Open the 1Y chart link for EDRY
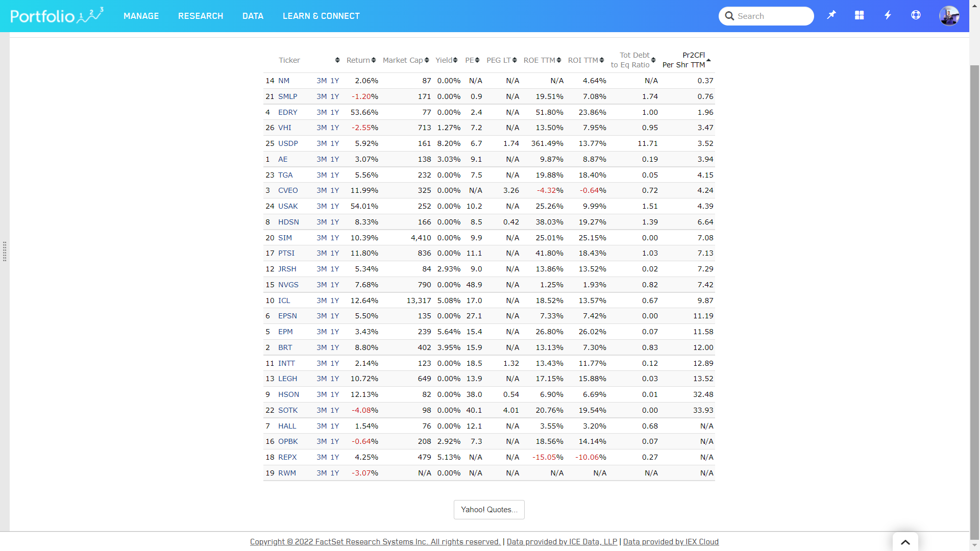The image size is (980, 551). [335, 112]
